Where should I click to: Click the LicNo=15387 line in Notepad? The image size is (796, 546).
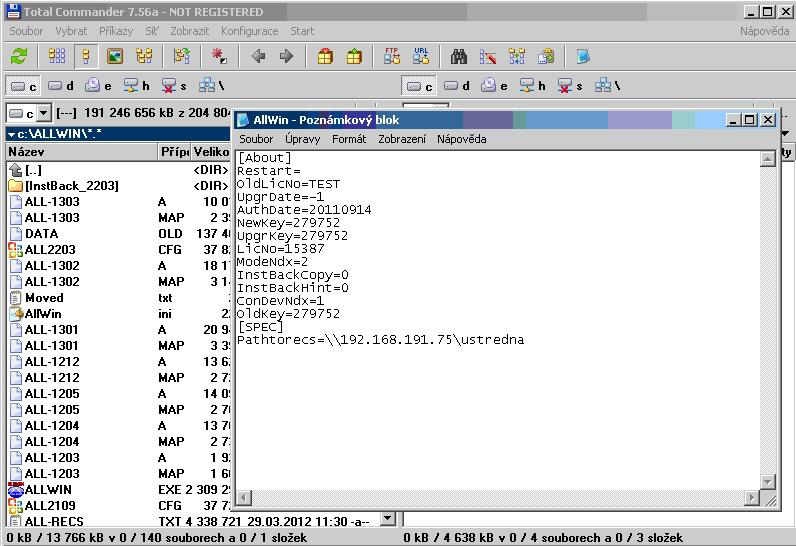tap(281, 249)
